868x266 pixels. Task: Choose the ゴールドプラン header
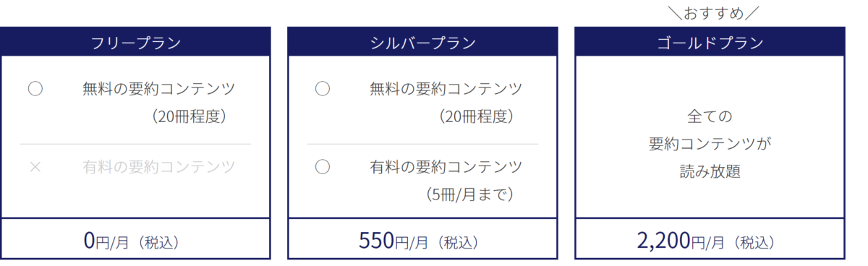[x=710, y=42]
